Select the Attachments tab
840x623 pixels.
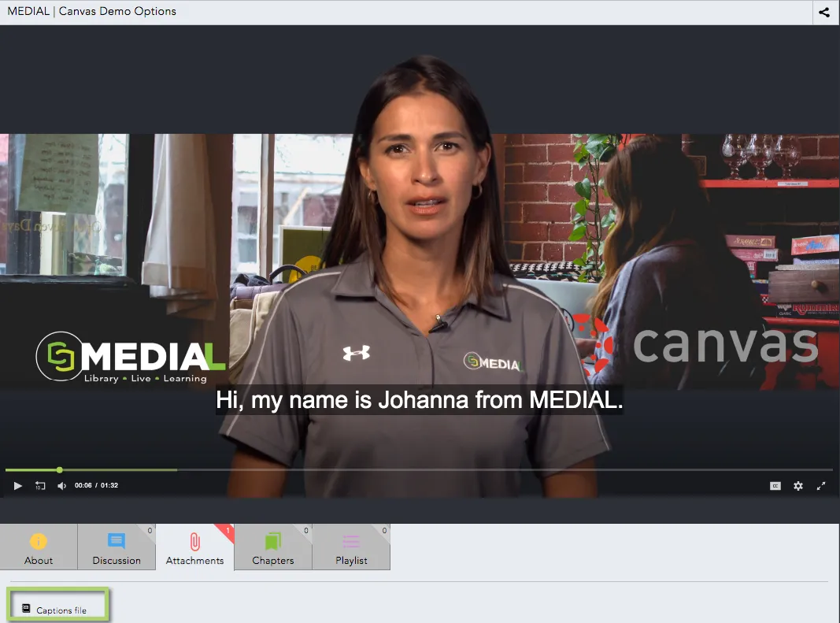click(x=195, y=547)
